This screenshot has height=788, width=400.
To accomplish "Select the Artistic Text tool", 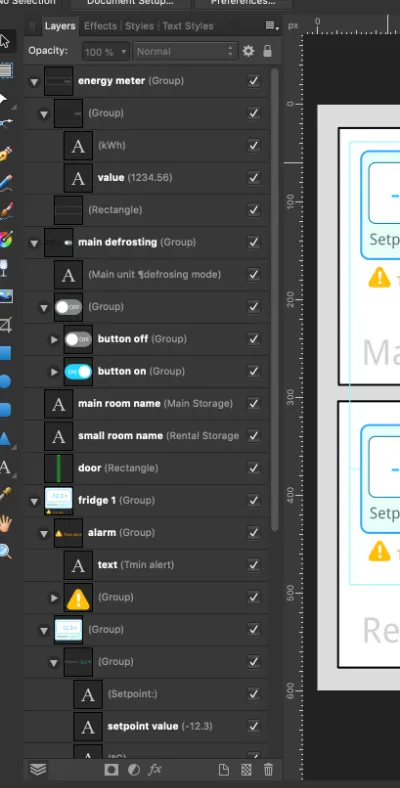I will pos(5,468).
